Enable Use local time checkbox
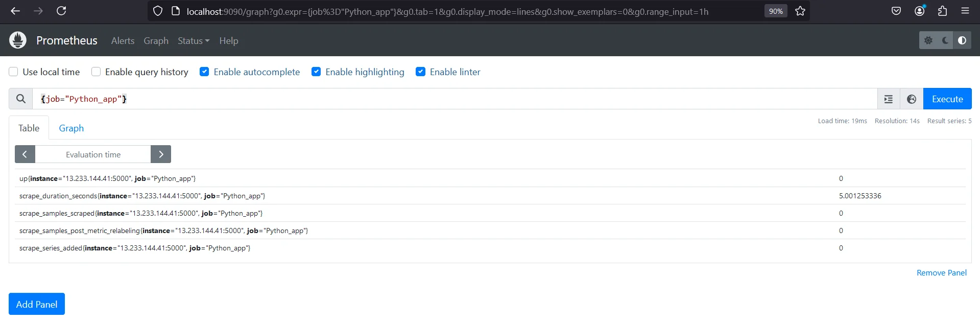980x322 pixels. click(x=13, y=72)
